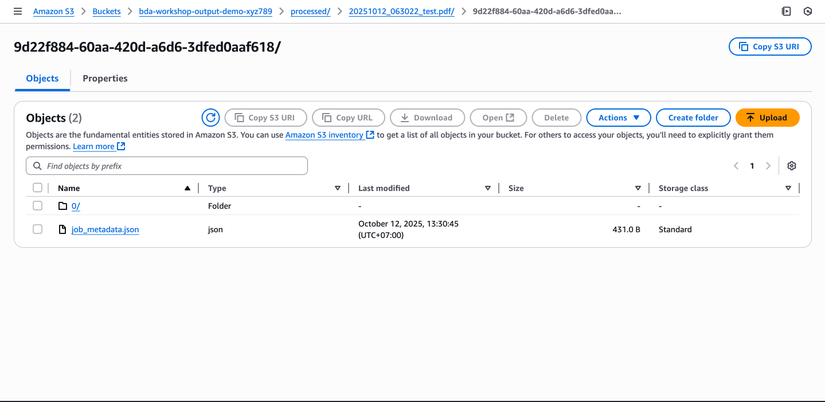Click the Upload button

pyautogui.click(x=767, y=118)
